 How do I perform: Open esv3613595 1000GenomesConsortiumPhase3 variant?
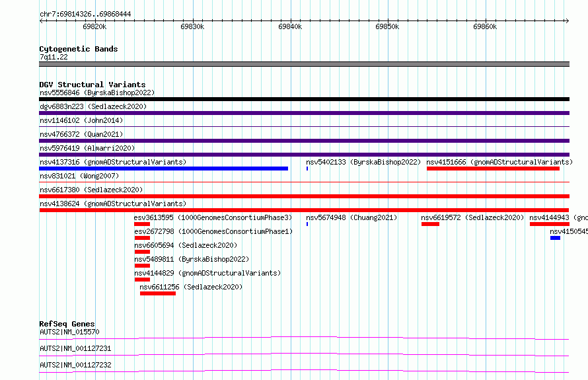213,217
